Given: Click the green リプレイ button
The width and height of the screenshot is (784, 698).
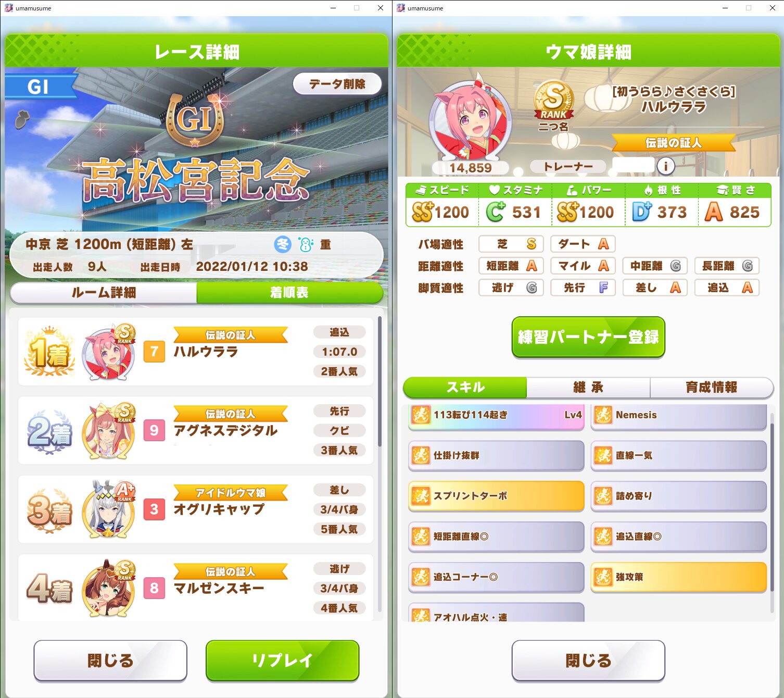Looking at the screenshot, I should (x=283, y=660).
